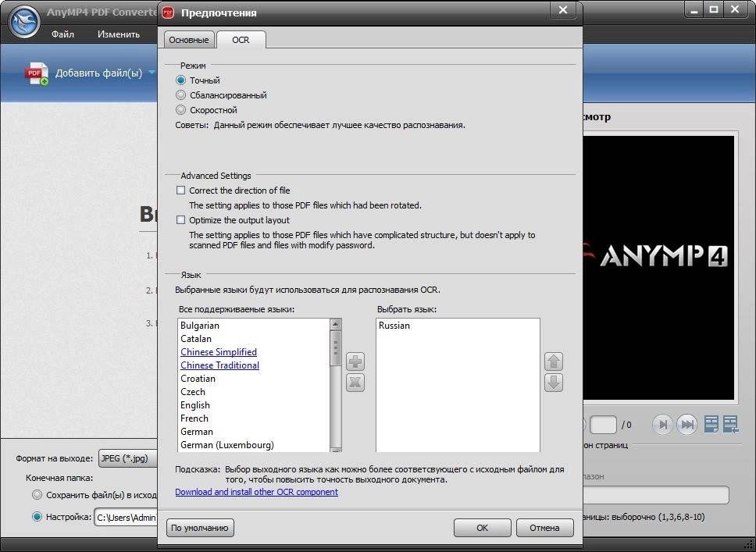Close the Предпочтения dialog

(x=562, y=10)
